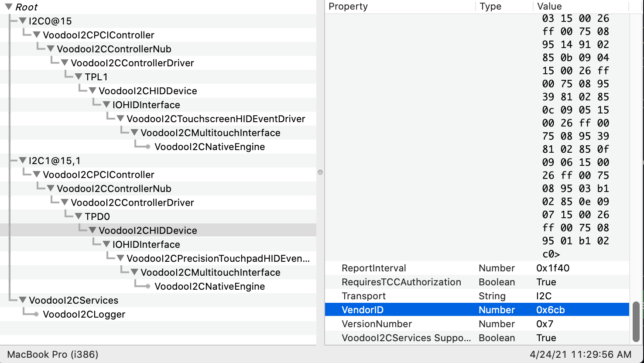This screenshot has width=644, height=363.
Task: Collapse the I2C0@15 tree branch
Action: [x=22, y=21]
